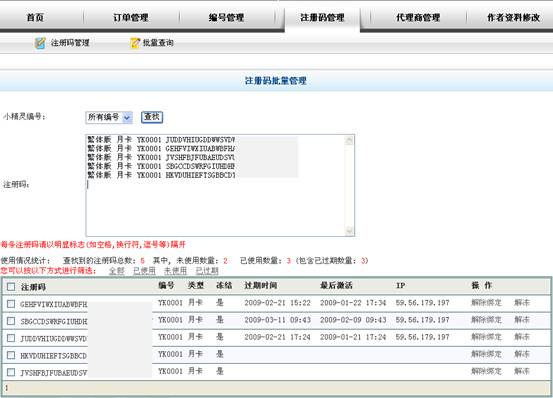Click the text area scroll up arrow

tap(349, 141)
